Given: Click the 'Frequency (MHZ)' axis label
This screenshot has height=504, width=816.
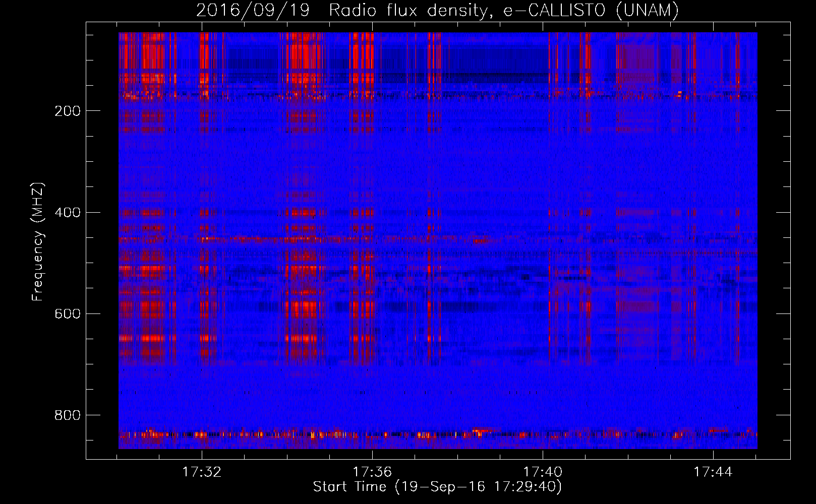Looking at the screenshot, I should click(x=38, y=241).
